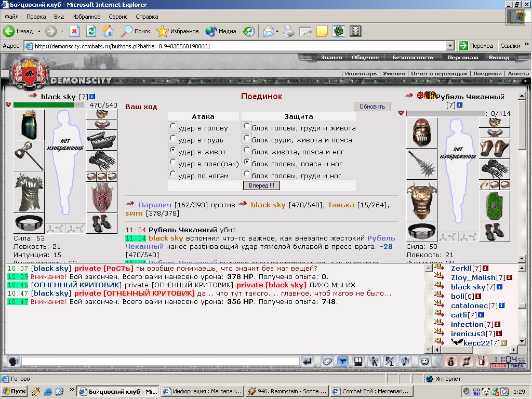
Task: Open the Home page icon
Action: [108, 31]
